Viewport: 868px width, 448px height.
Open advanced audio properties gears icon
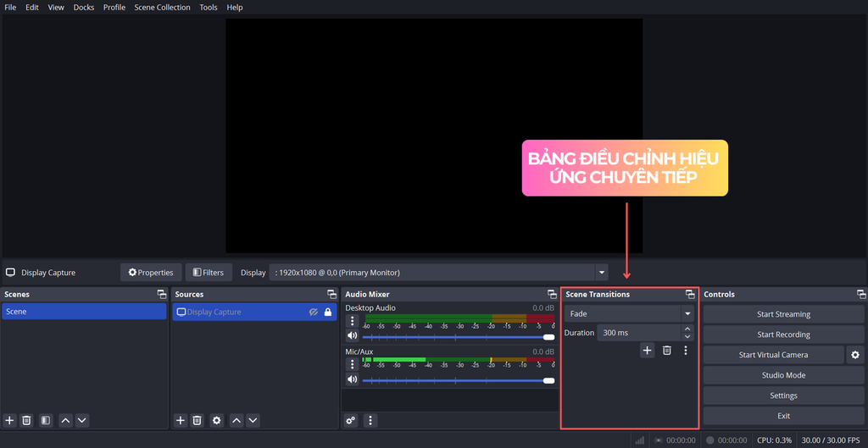350,420
